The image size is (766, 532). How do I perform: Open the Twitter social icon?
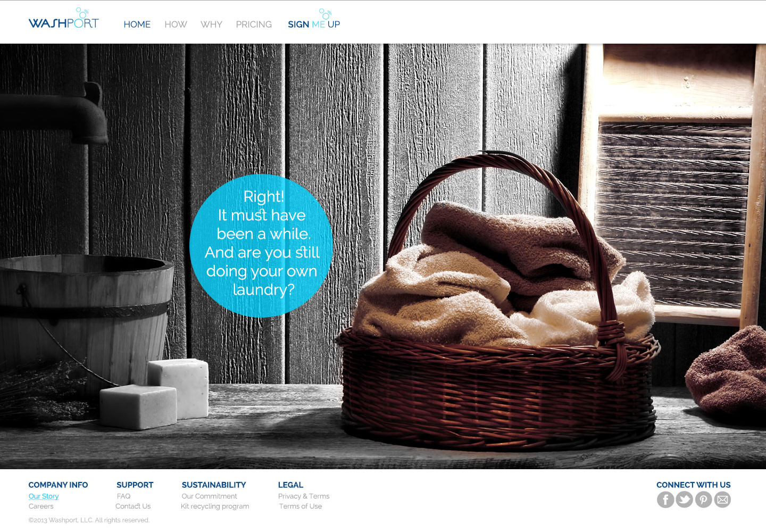(x=685, y=500)
